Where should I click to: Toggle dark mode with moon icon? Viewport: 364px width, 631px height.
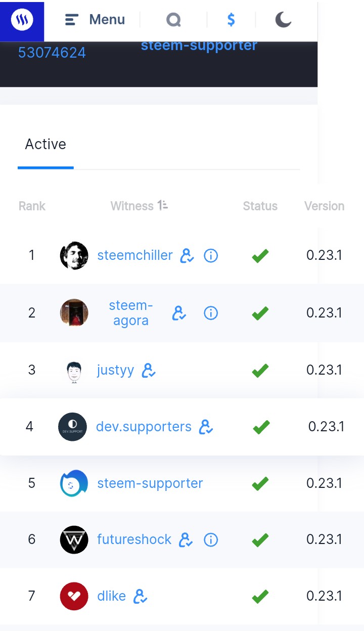(x=283, y=20)
